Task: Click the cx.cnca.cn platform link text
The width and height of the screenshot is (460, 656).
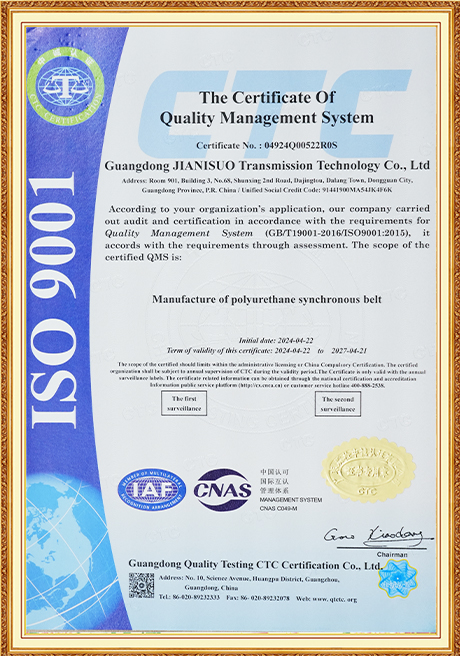Action: click(x=260, y=385)
